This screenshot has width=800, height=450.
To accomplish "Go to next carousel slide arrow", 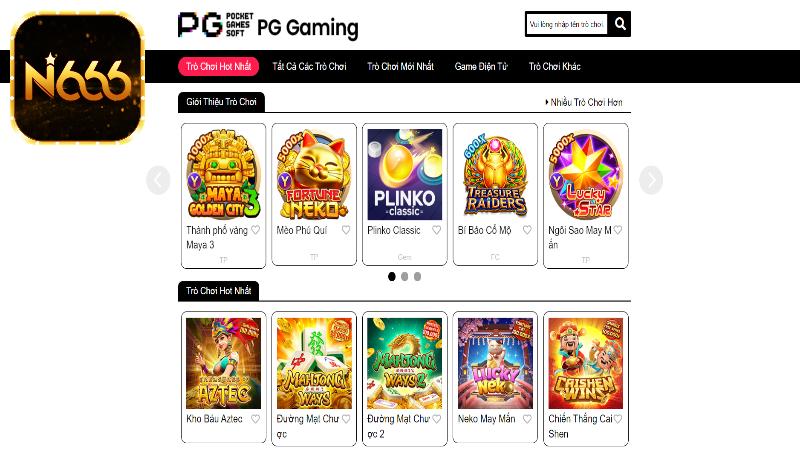I will coord(651,180).
